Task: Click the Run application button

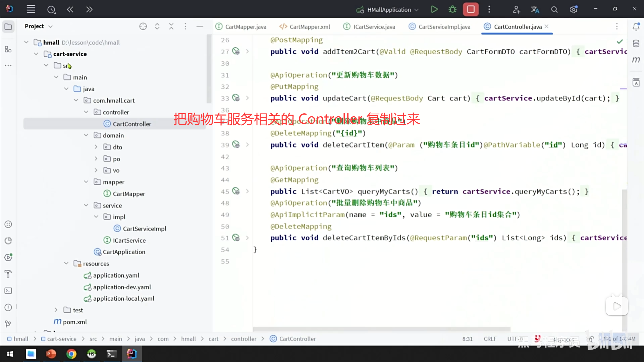Action: [x=434, y=9]
